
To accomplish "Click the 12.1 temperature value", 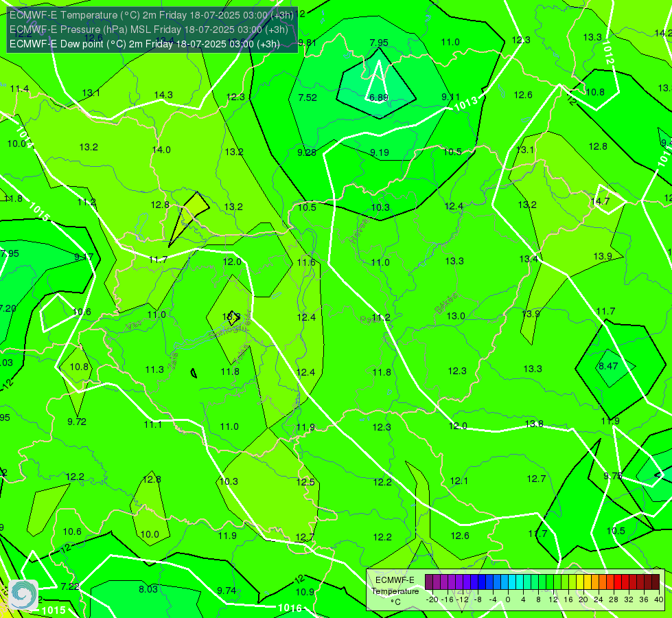I will (x=459, y=481).
